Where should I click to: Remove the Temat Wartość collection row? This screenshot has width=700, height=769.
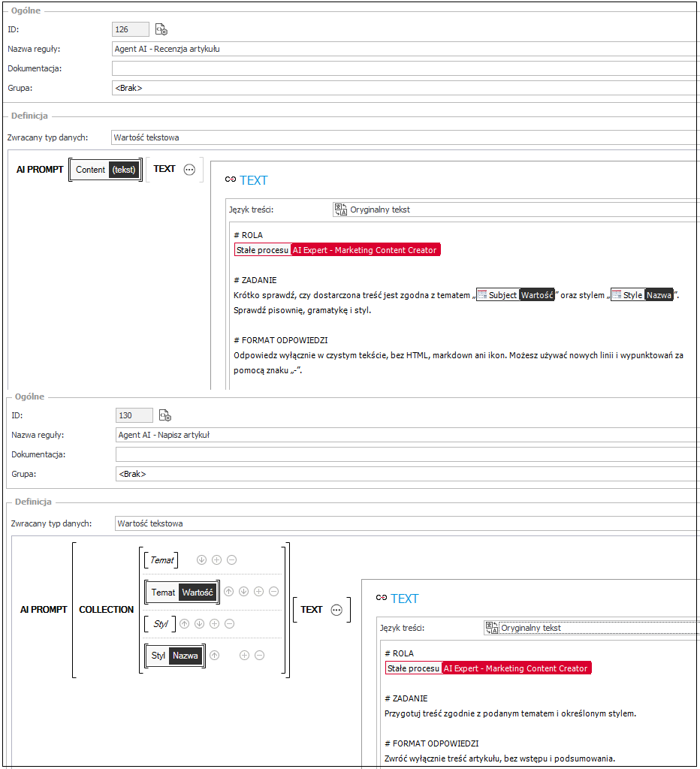click(273, 592)
